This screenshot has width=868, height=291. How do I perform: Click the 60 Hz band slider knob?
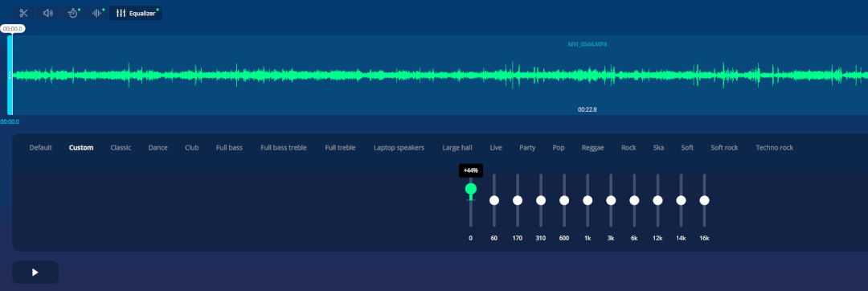(494, 200)
